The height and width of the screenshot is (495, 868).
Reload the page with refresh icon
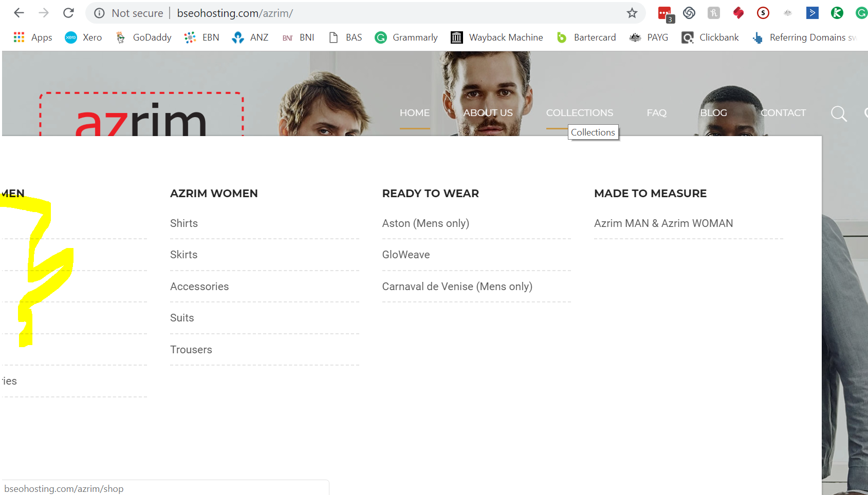point(68,13)
